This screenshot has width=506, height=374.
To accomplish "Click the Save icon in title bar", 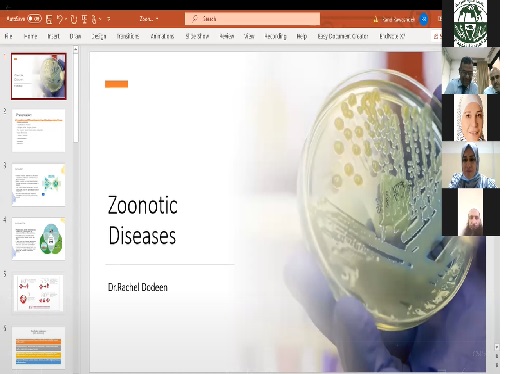I will 49,19.
